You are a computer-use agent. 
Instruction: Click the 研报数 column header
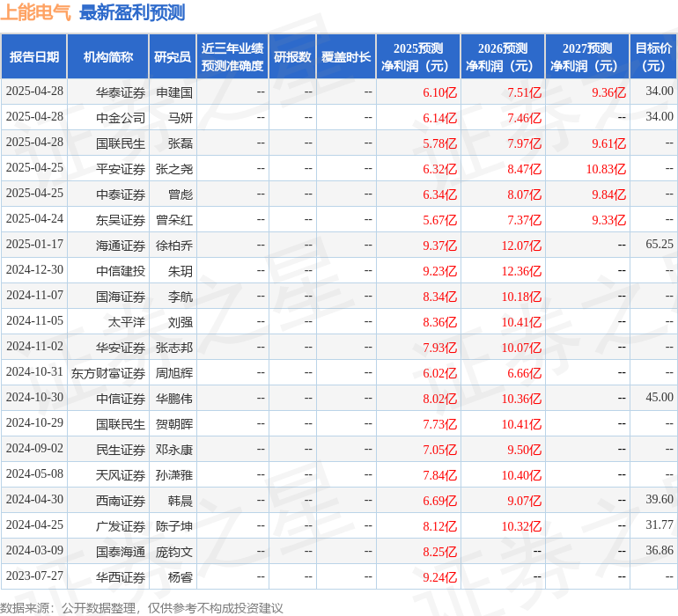point(292,57)
